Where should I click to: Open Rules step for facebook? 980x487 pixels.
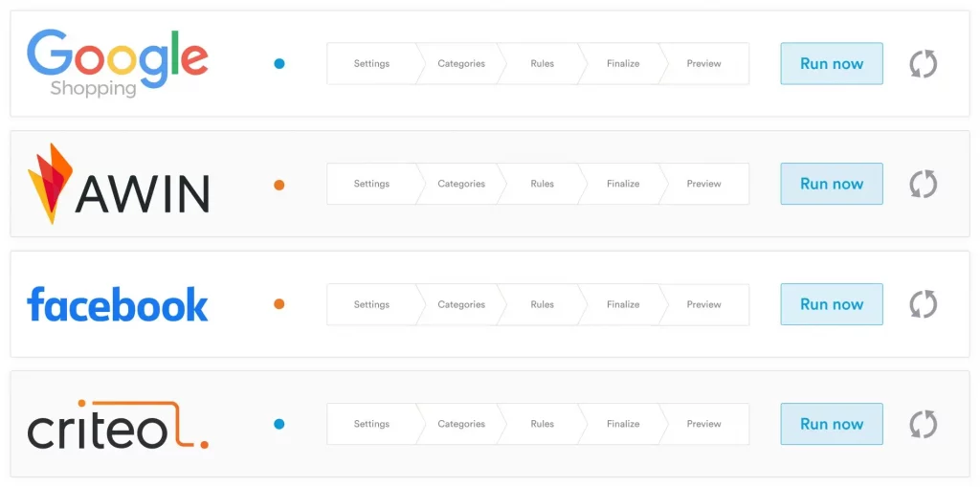point(542,304)
